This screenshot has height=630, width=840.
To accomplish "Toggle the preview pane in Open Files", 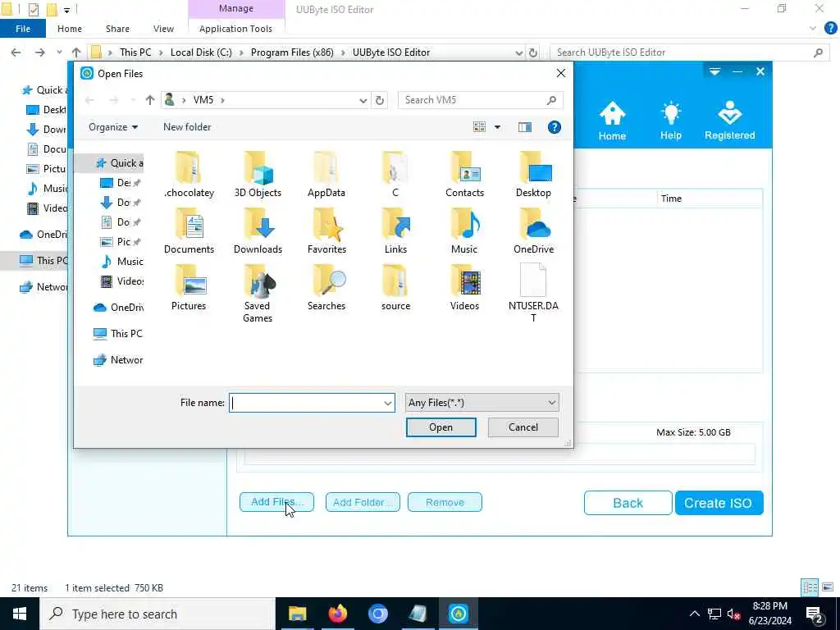I will pos(524,127).
